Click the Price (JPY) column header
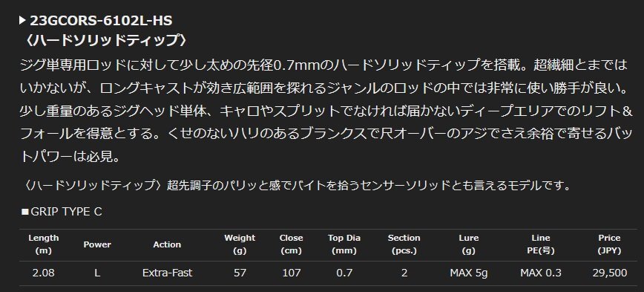This screenshot has height=292, width=644. [x=610, y=244]
